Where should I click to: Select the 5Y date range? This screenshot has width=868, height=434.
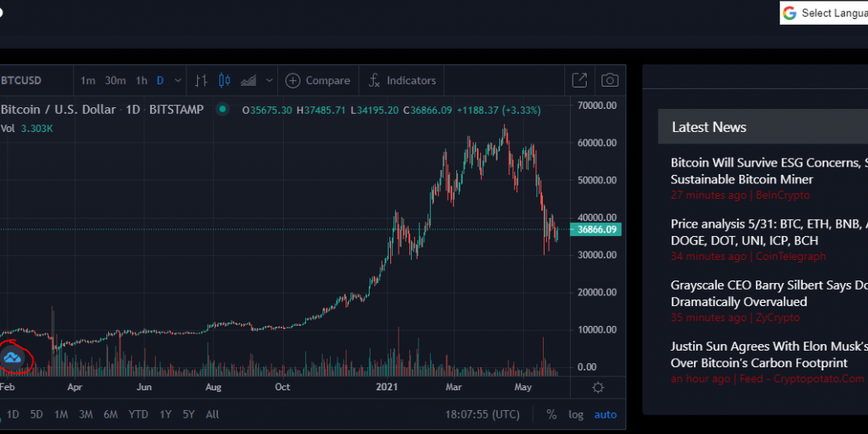coord(189,415)
